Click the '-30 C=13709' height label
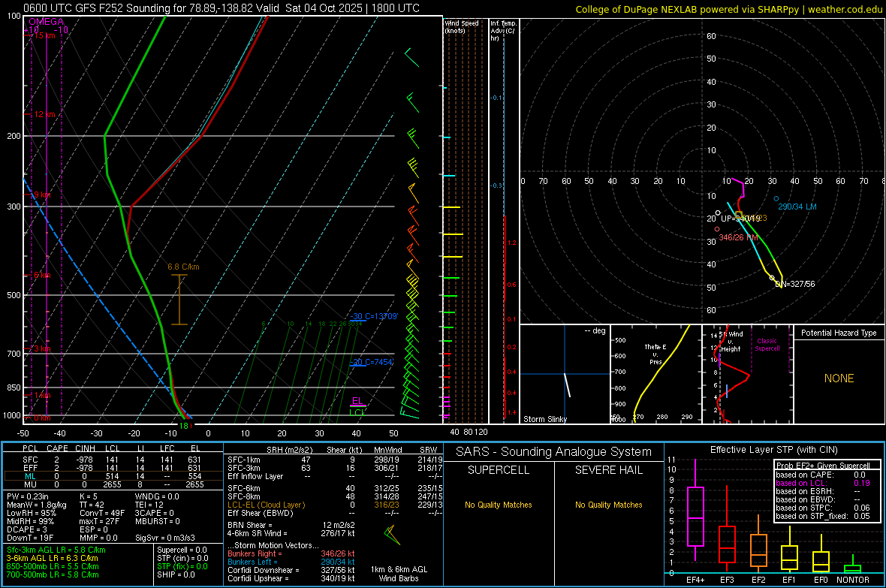 373,316
